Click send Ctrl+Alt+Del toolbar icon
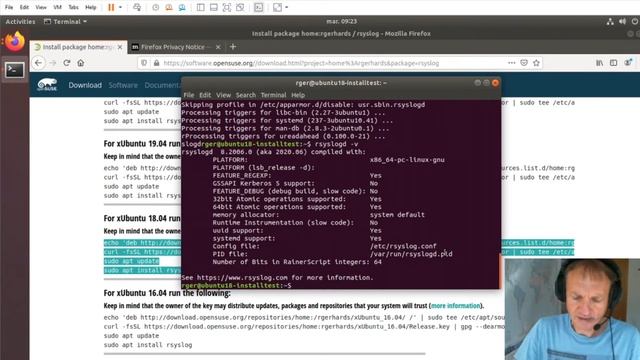This screenshot has height=360, width=640. [137, 7]
